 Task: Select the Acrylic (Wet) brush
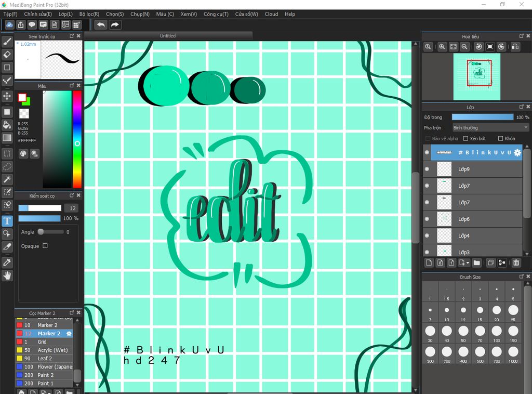coord(45,350)
